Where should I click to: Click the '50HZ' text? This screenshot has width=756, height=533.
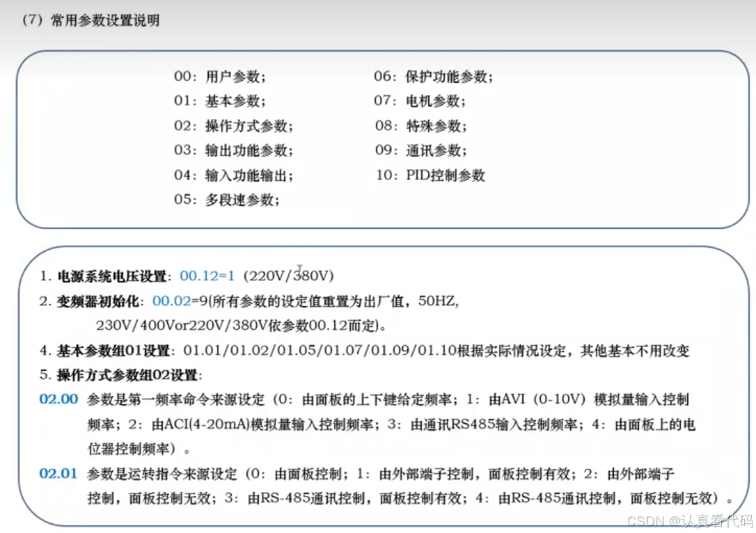coord(436,302)
